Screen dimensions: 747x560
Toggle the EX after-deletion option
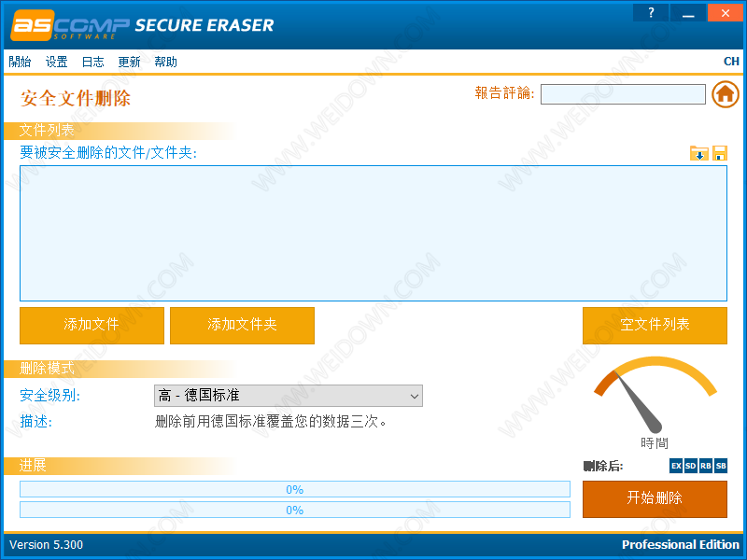click(676, 466)
